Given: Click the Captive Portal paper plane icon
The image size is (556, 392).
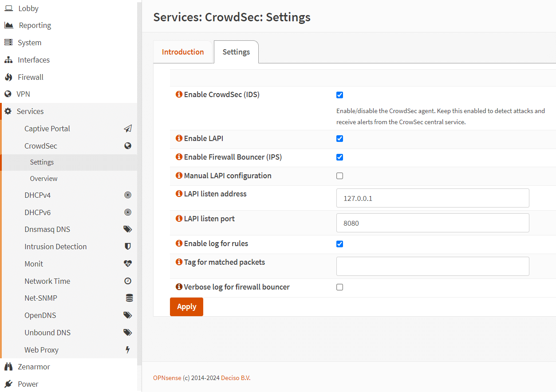Looking at the screenshot, I should pyautogui.click(x=128, y=128).
